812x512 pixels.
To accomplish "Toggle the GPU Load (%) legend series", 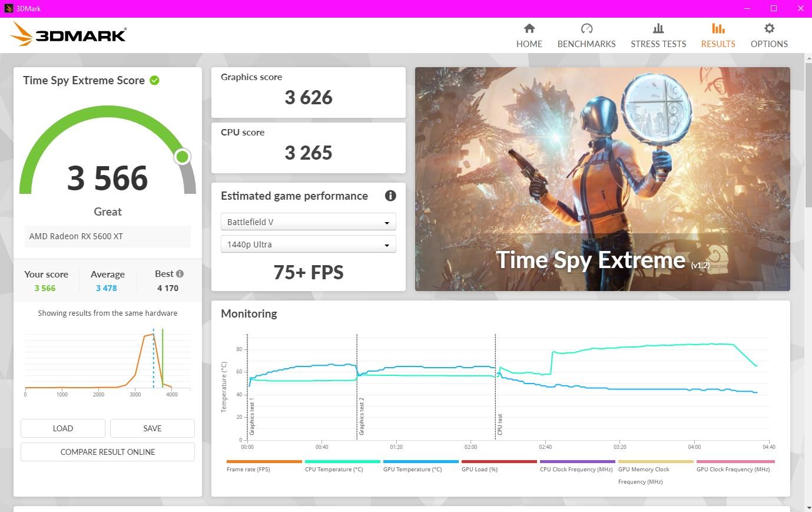I will click(x=499, y=466).
